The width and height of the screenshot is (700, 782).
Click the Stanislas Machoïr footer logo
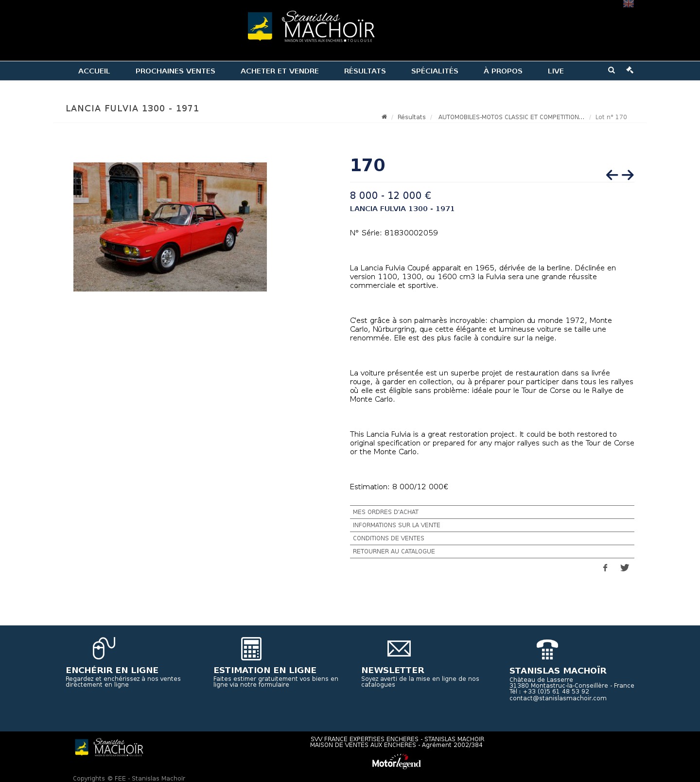point(109,747)
